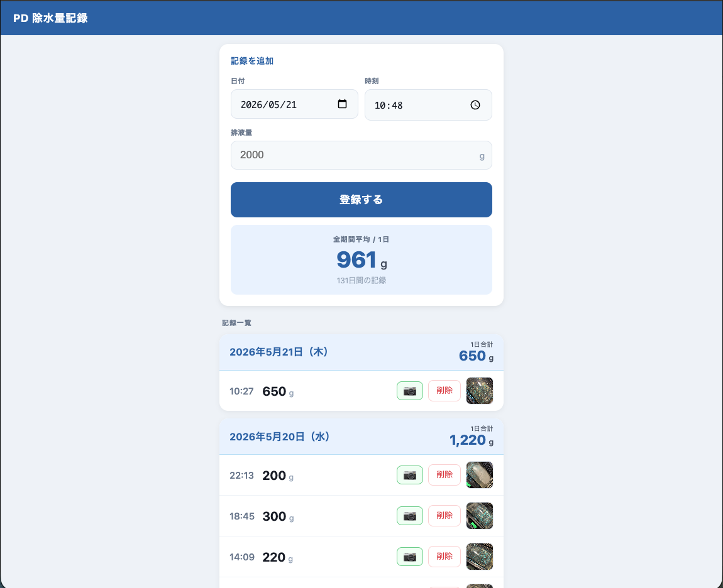The width and height of the screenshot is (723, 588).
Task: Click the 記録一覧 section label
Action: click(x=236, y=323)
